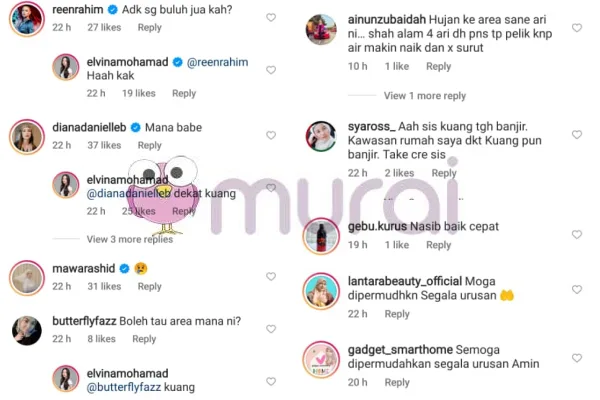Like gadget_smarthome's "Semoga dipermudahkan" comment
Screen dimensions: 600x400
(577, 358)
